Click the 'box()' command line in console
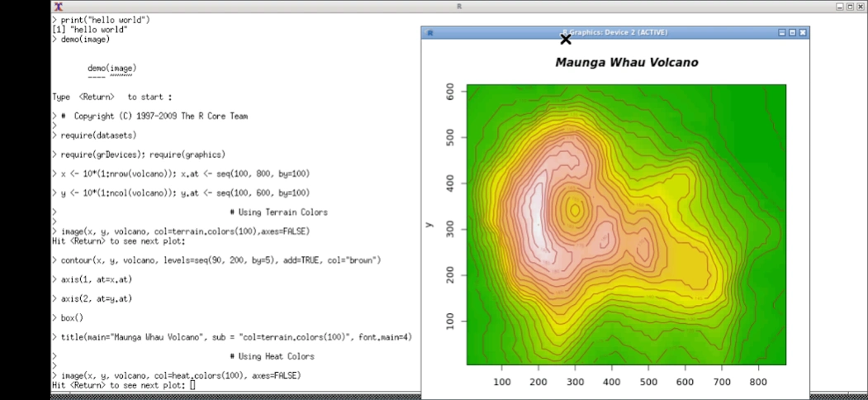The height and width of the screenshot is (400, 868). click(72, 317)
